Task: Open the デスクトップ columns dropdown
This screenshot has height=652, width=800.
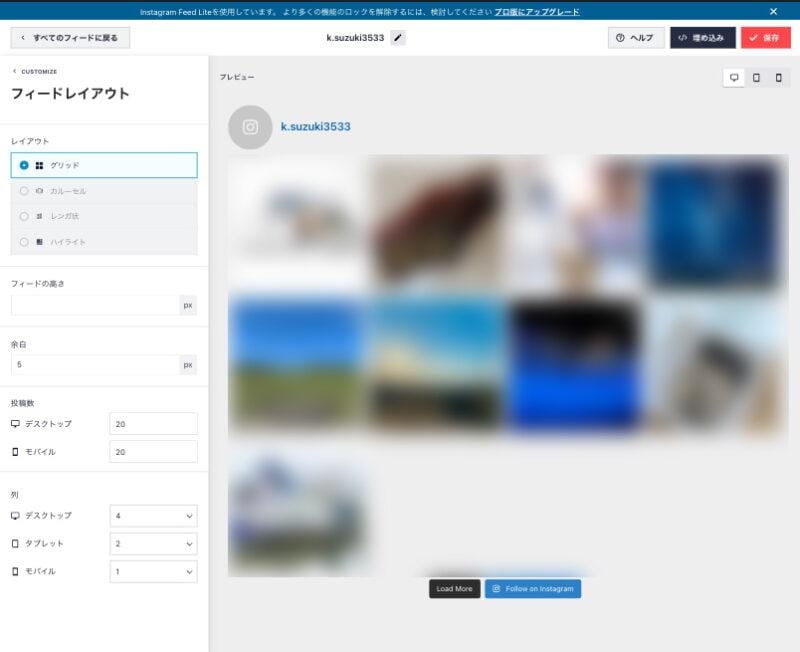Action: click(x=153, y=516)
